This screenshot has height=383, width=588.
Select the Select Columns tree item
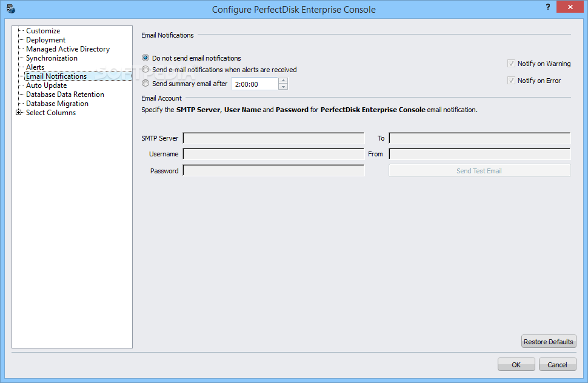[51, 113]
